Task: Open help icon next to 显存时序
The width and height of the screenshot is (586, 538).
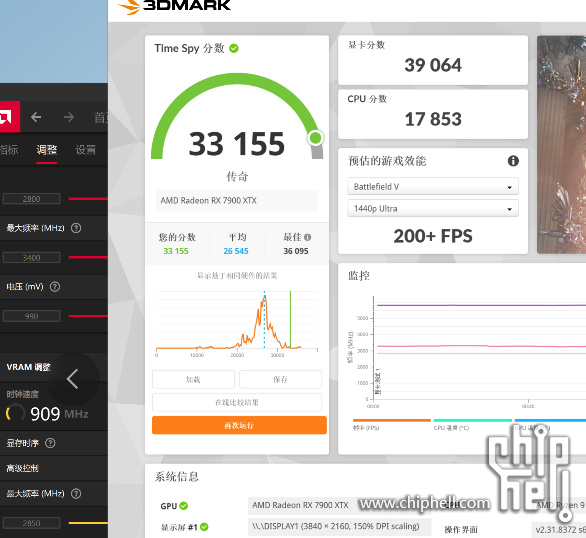Action: click(50, 443)
